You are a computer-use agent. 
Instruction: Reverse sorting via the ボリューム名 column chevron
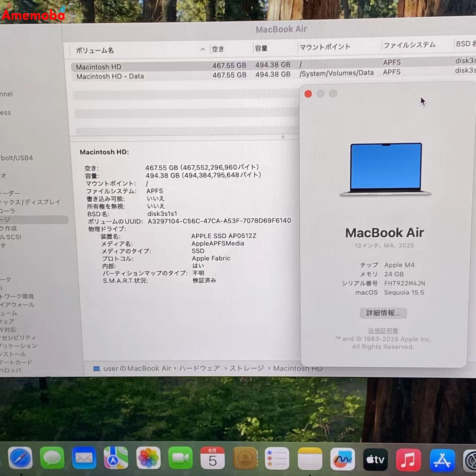pyautogui.click(x=202, y=49)
